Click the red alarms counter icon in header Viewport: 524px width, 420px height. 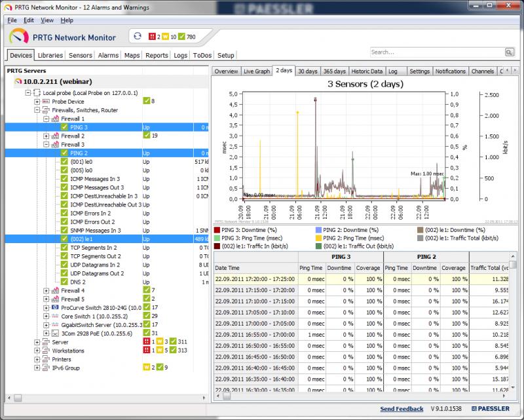153,37
